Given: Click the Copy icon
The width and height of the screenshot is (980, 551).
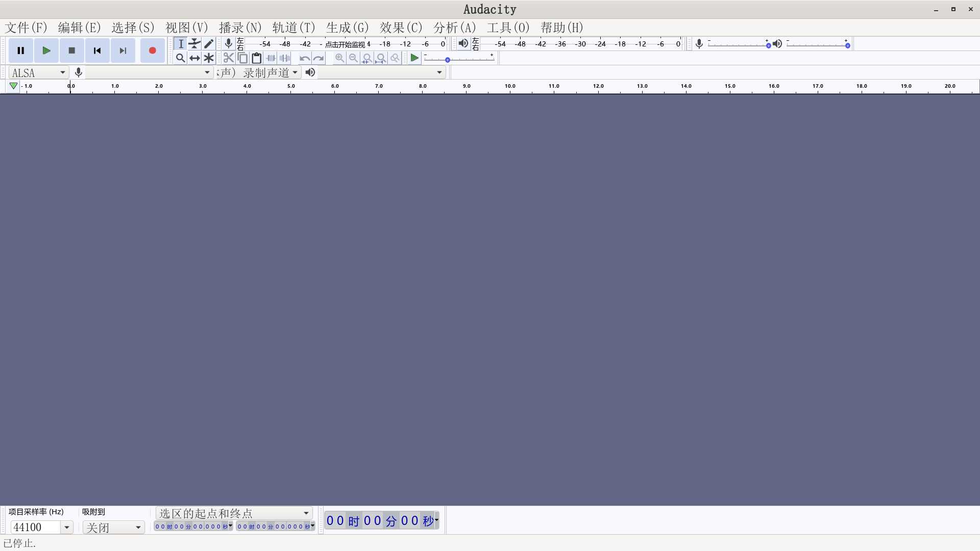Looking at the screenshot, I should point(242,58).
